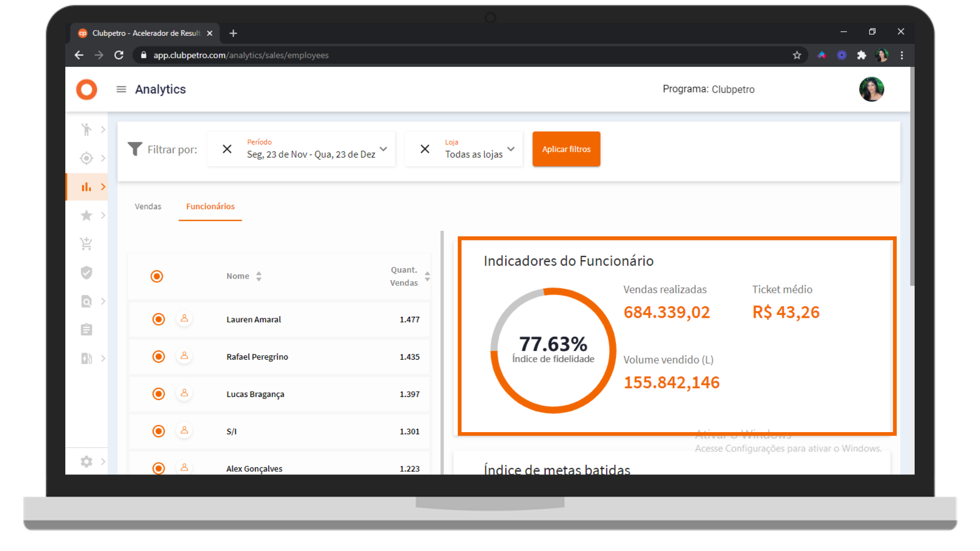Clear the Período filter with X
Image resolution: width=980 pixels, height=551 pixels.
[x=227, y=149]
